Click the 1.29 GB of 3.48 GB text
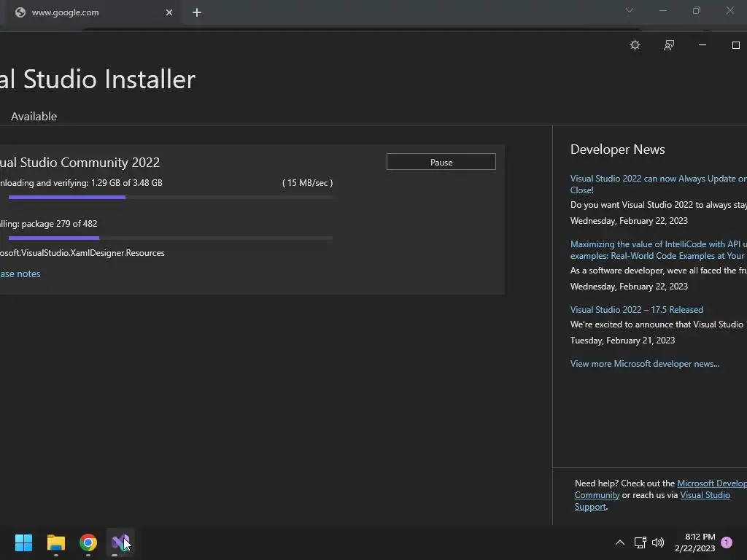Screen dimensions: 747x560 pyautogui.click(x=127, y=183)
